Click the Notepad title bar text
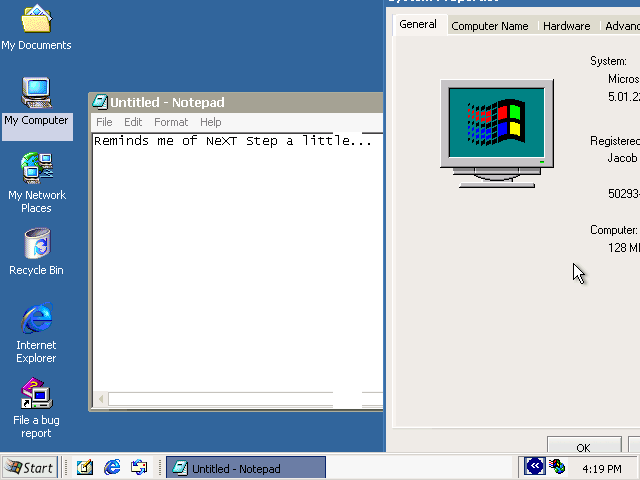This screenshot has height=480, width=640. click(167, 102)
